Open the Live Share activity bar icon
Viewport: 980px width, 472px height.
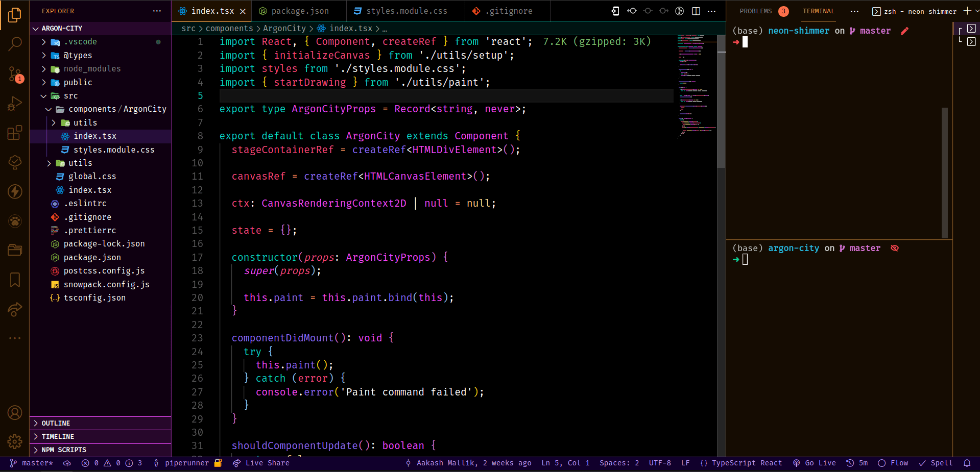tap(15, 309)
